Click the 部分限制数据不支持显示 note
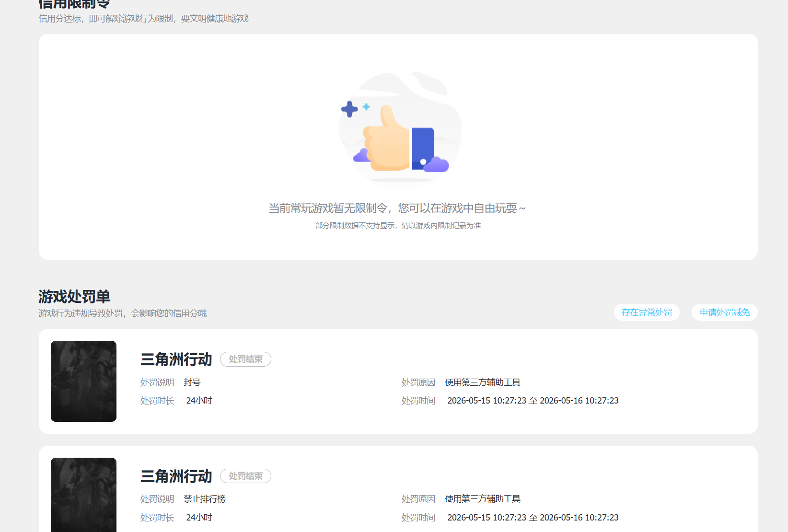 click(398, 226)
